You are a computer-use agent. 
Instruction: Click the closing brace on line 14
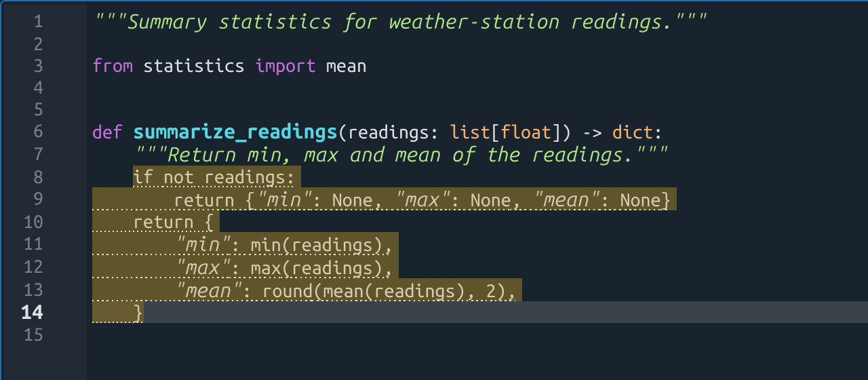tap(138, 312)
